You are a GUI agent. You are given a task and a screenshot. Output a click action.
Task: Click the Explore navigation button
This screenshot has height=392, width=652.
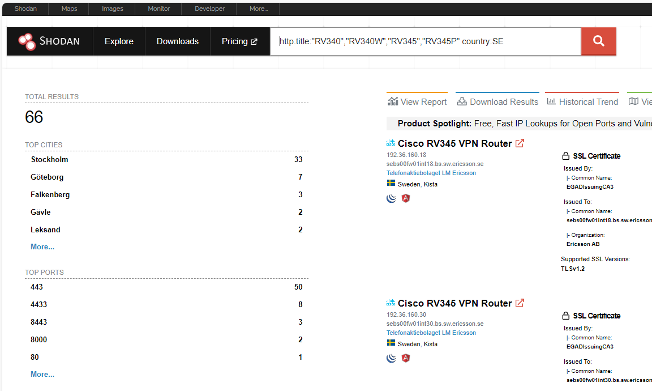[x=119, y=41]
